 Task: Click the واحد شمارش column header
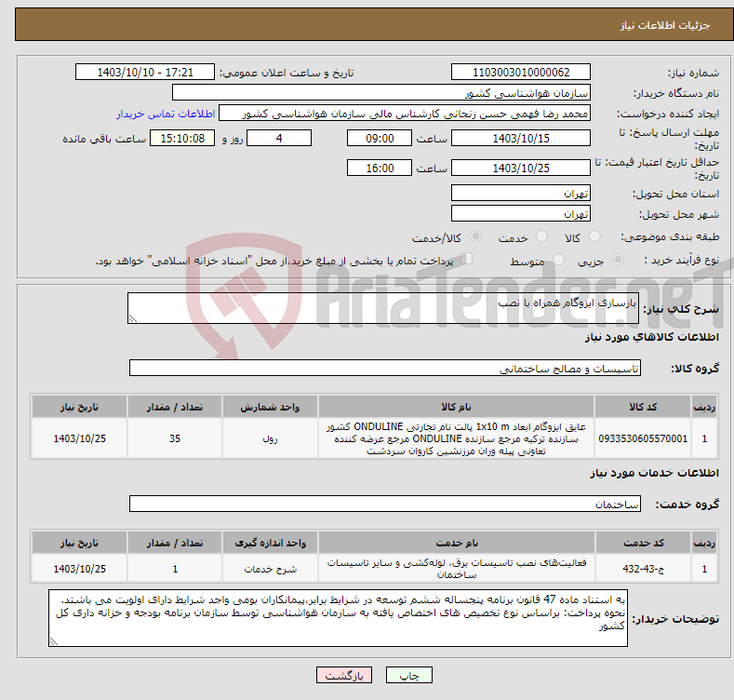[270, 407]
